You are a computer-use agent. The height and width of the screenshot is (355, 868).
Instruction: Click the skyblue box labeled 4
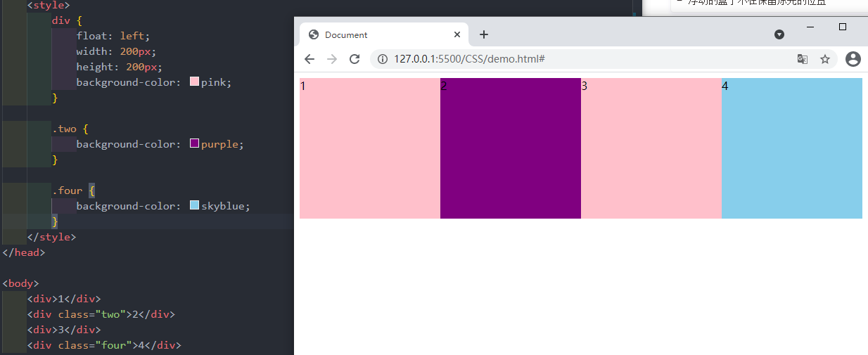pos(792,148)
